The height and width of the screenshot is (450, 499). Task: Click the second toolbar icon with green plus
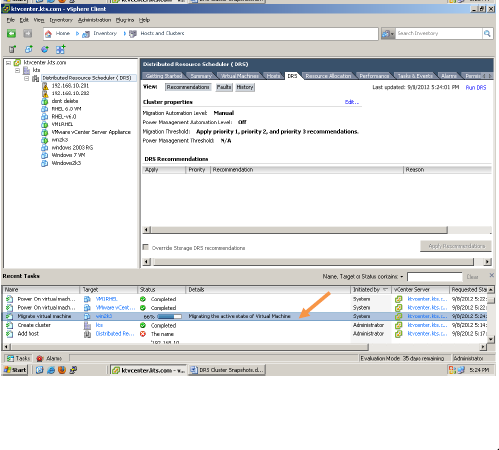[29, 49]
